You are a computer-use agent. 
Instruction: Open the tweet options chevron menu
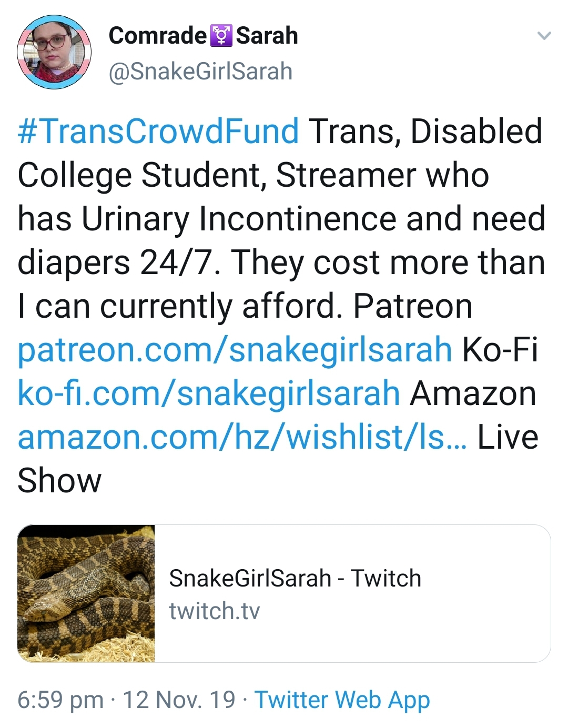pyautogui.click(x=544, y=36)
